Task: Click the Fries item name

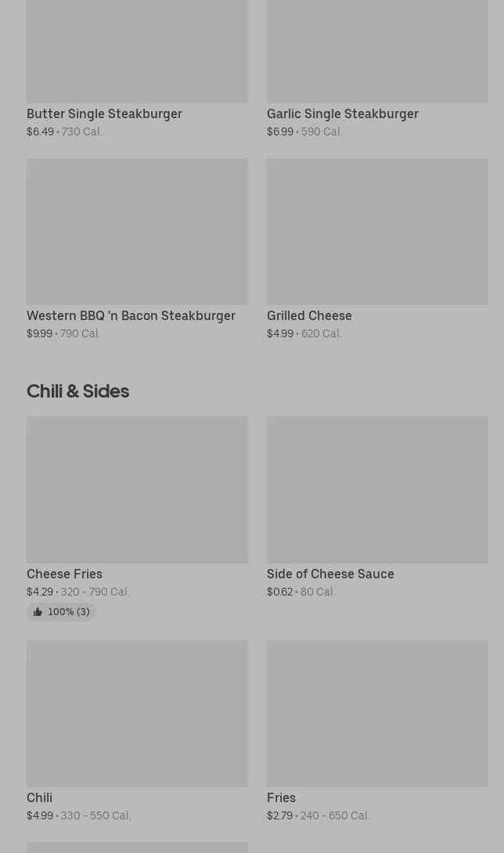Action: click(x=281, y=798)
